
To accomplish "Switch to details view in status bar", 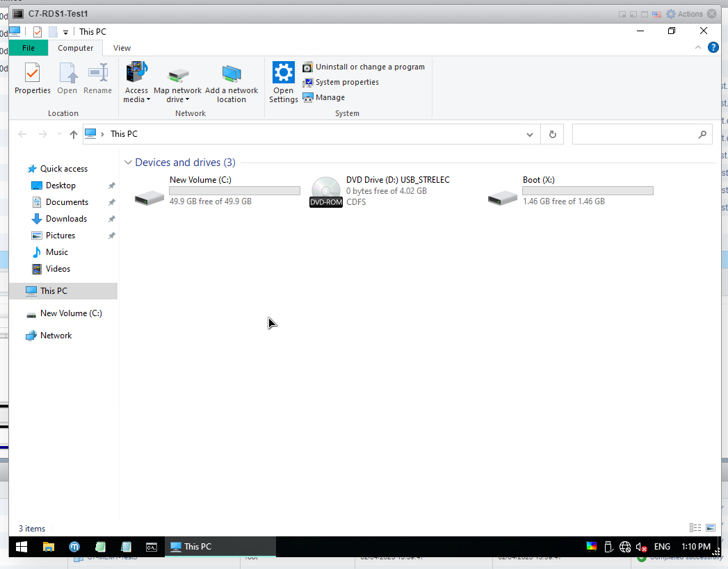I will (x=695, y=528).
